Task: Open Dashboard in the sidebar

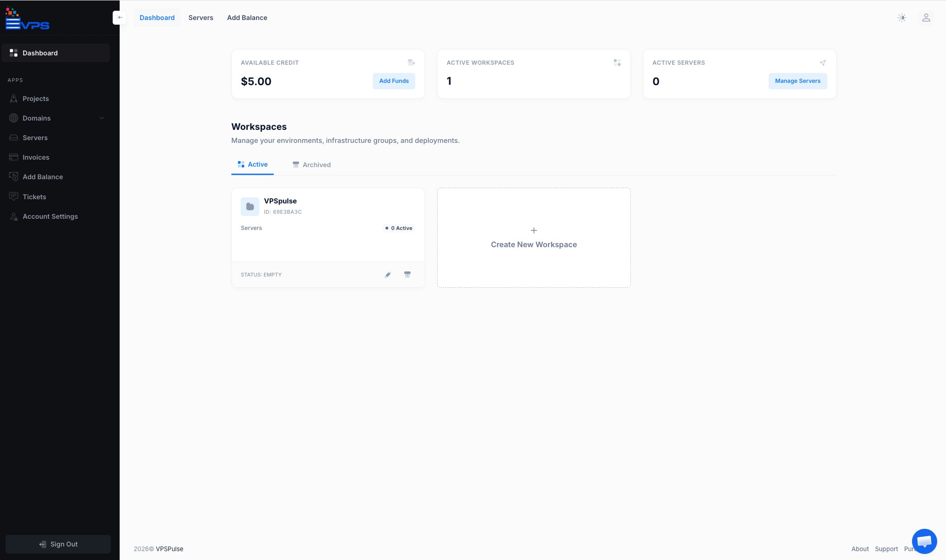Action: coord(56,53)
